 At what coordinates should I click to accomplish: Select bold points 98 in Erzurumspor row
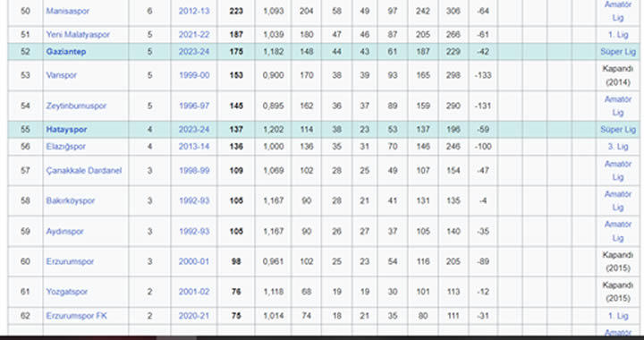coord(236,261)
